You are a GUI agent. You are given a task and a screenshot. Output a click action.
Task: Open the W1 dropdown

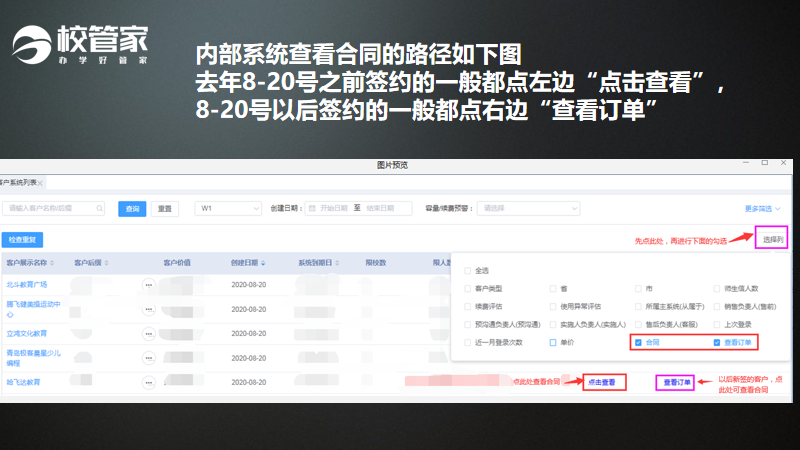tap(228, 208)
